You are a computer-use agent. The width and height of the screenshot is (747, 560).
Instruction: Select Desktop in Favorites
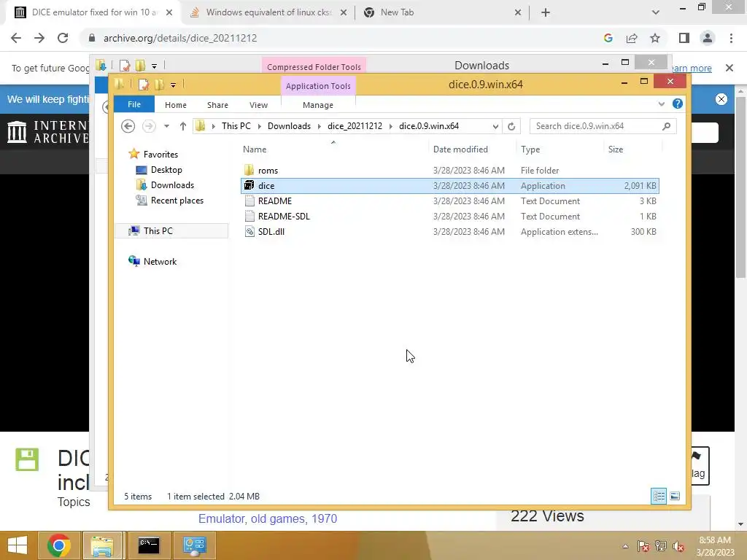tap(166, 170)
